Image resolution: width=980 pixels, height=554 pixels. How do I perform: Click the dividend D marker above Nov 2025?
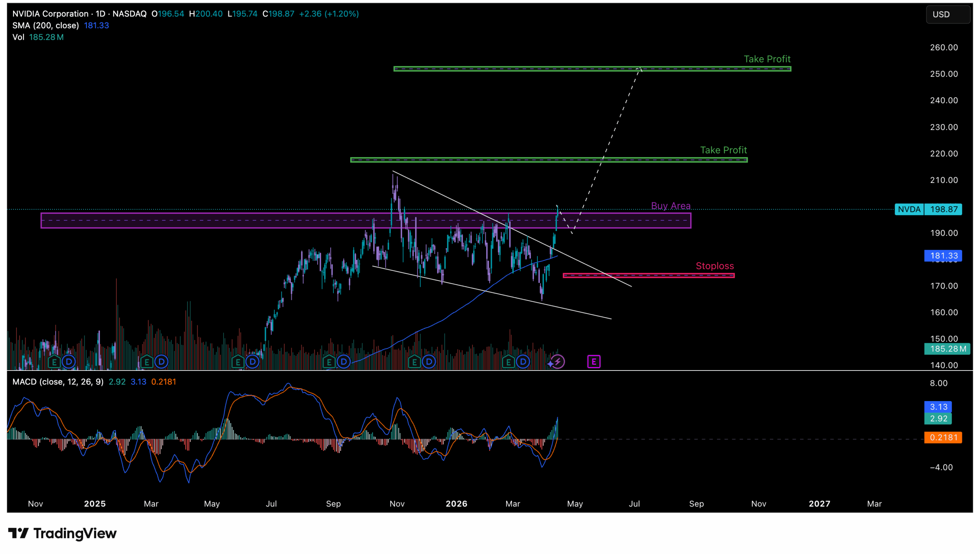click(x=429, y=361)
